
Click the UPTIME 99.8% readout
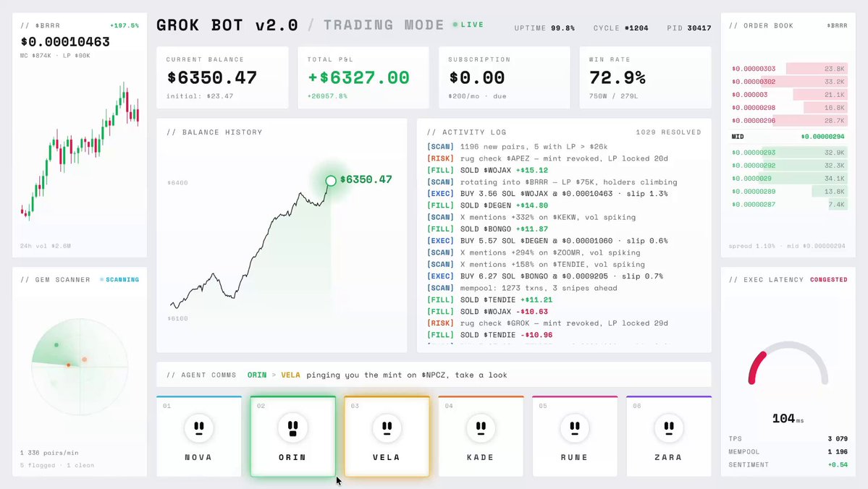[544, 28]
